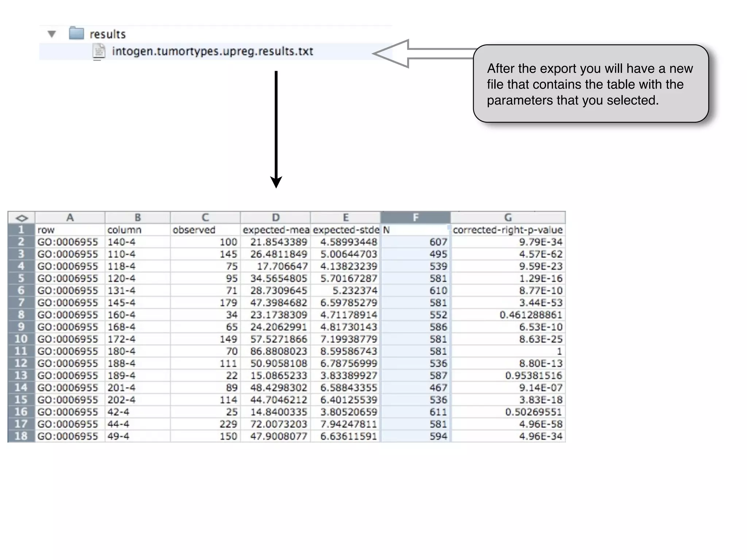Select row 11 header
Viewport: 747px width, 560px height.
point(22,351)
